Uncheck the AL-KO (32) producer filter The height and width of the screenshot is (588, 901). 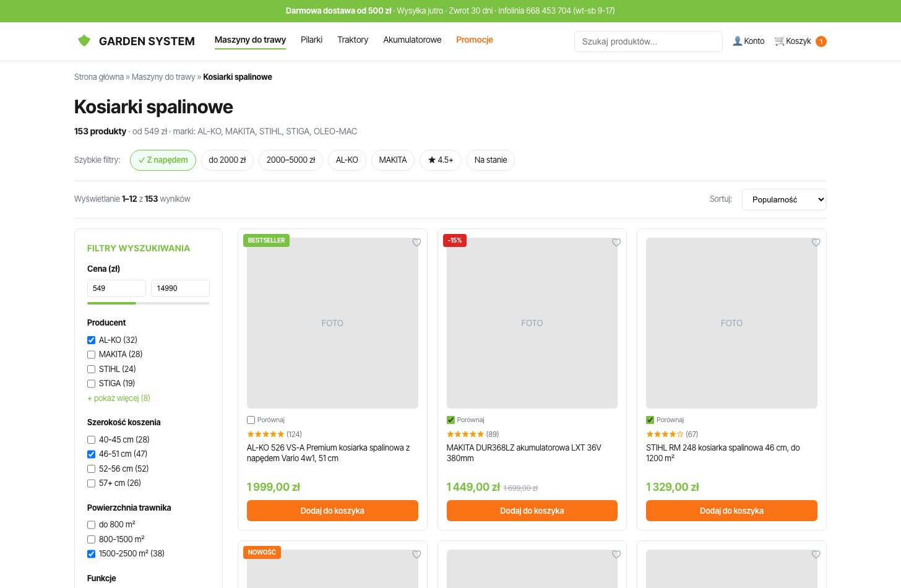tap(91, 340)
